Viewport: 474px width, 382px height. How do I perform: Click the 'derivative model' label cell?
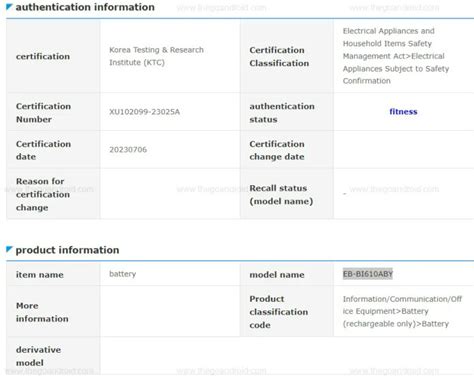53,356
